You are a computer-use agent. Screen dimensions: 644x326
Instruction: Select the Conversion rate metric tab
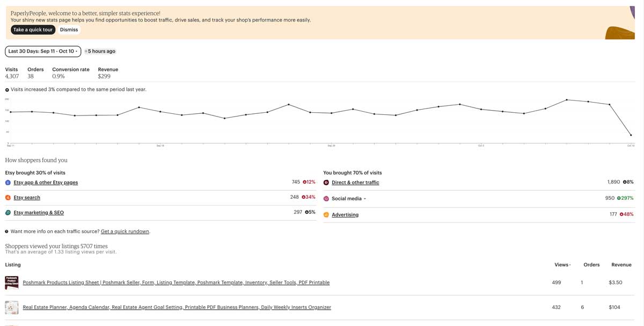click(71, 73)
